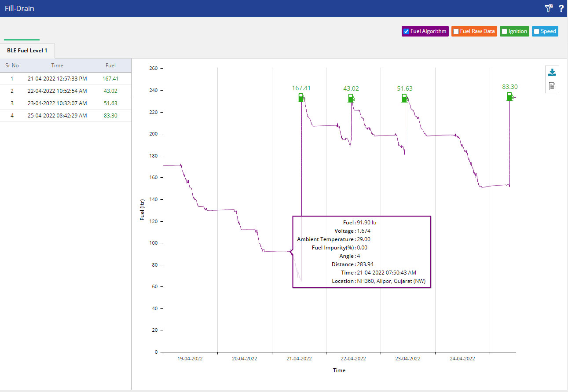This screenshot has width=568, height=392.
Task: Click the 24-04-2022 axis date label
Action: (x=462, y=359)
